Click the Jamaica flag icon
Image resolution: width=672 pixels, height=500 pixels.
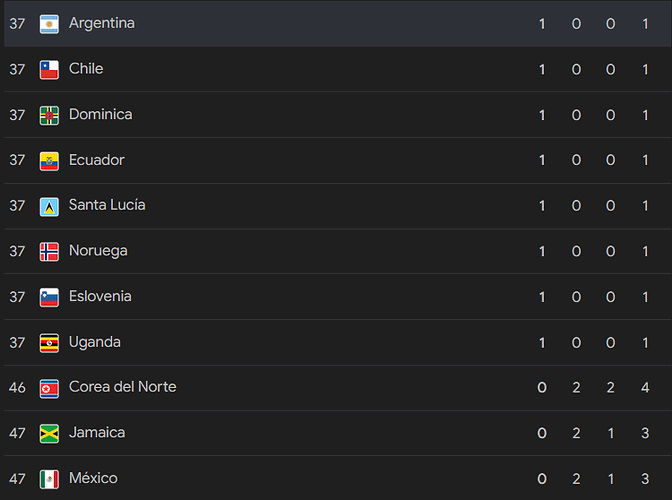pyautogui.click(x=49, y=434)
